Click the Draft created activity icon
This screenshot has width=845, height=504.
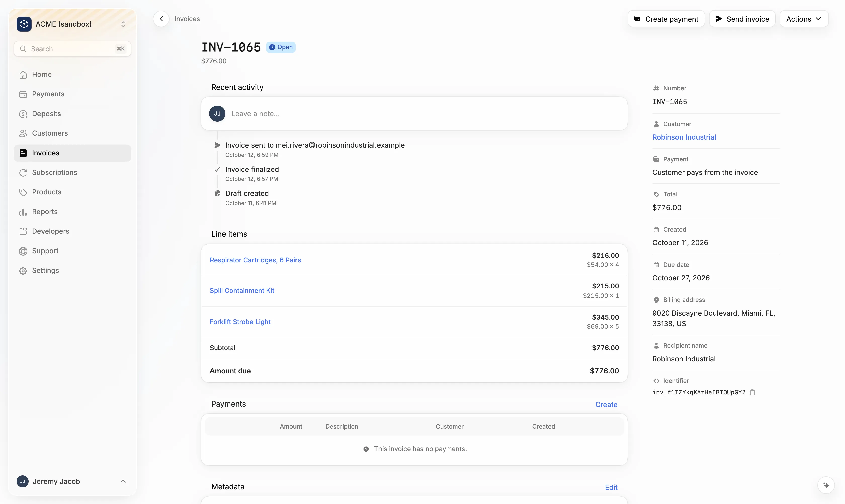pyautogui.click(x=217, y=193)
